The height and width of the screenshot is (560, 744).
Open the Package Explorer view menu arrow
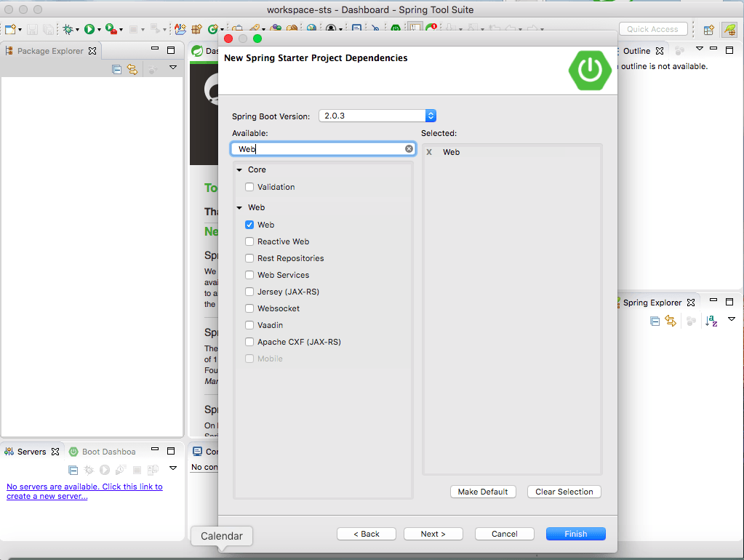(173, 68)
